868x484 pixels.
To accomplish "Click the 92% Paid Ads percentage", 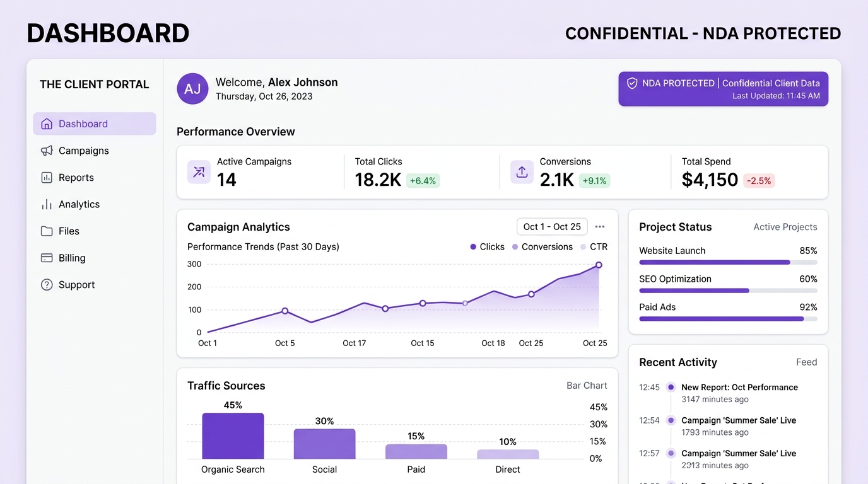I will (808, 307).
